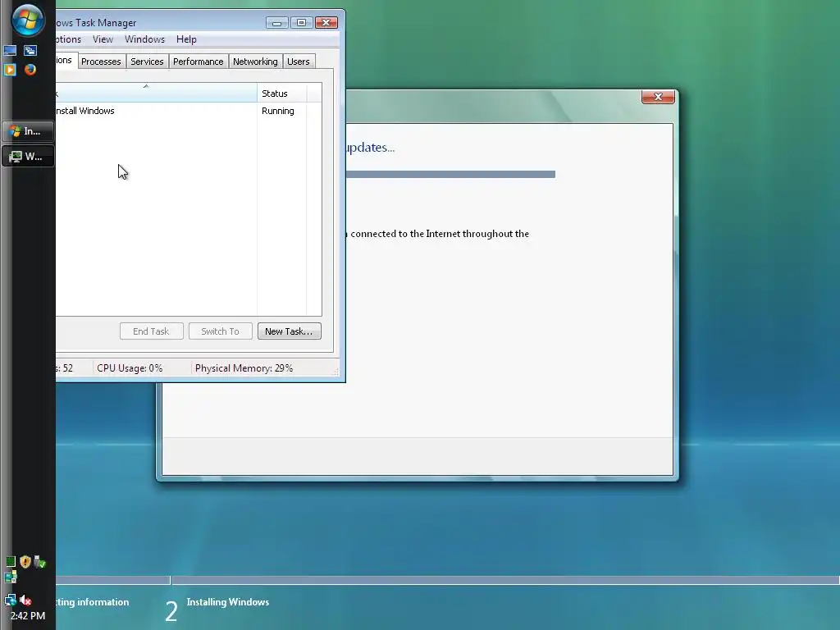Open the Windows Security shield tray icon
Viewport: 840px width, 630px height.
pos(25,561)
